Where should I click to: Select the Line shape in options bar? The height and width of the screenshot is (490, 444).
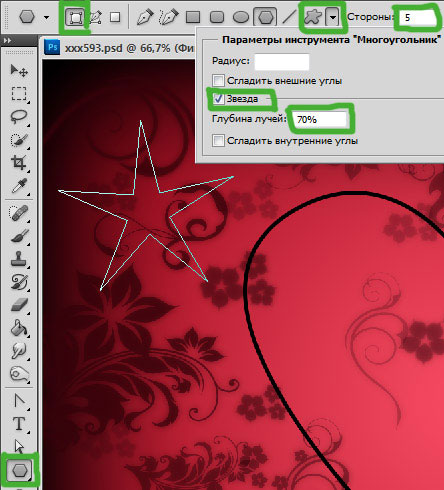(x=289, y=17)
